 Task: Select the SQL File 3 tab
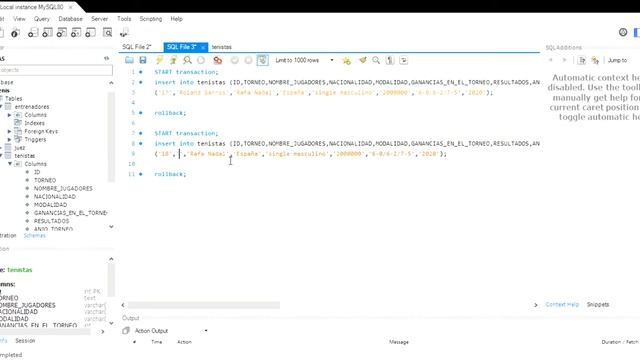click(x=181, y=47)
